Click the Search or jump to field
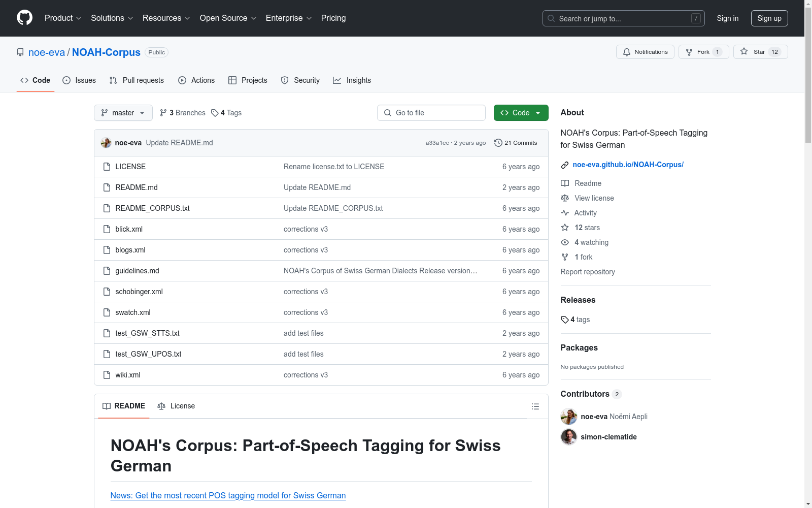This screenshot has width=812, height=508. pos(624,18)
